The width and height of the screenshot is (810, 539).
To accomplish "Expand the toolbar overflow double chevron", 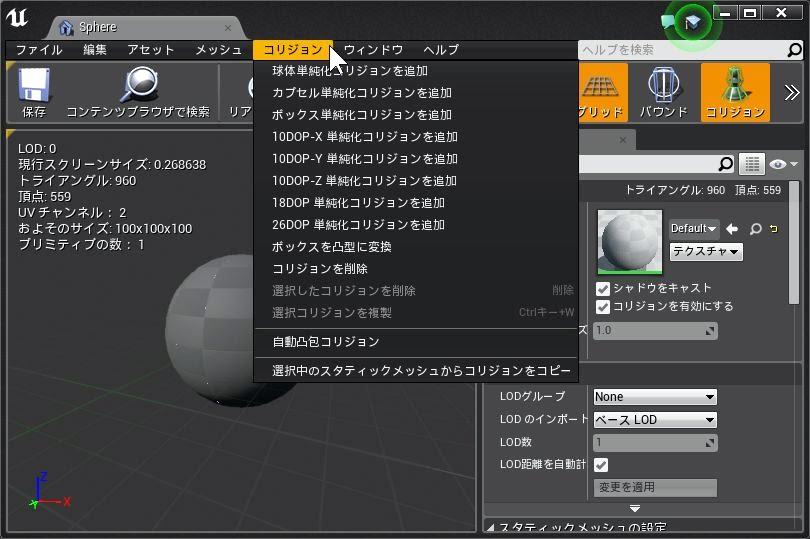I will point(791,93).
